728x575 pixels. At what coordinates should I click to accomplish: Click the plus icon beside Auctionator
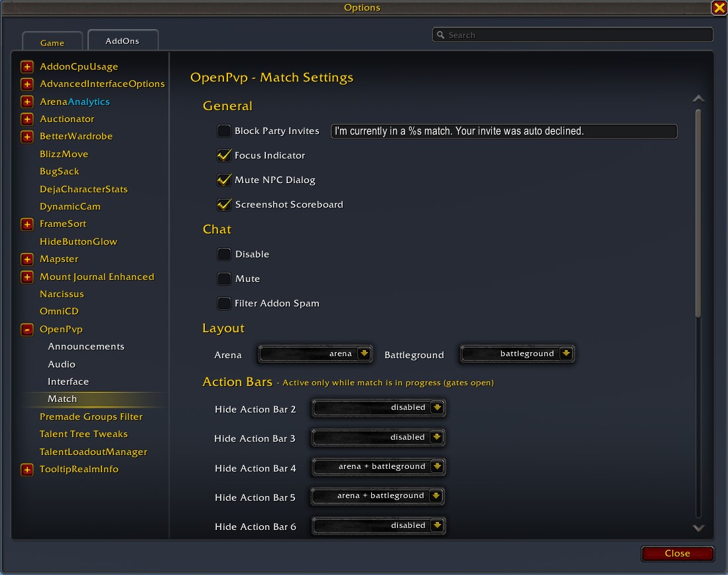(27, 119)
